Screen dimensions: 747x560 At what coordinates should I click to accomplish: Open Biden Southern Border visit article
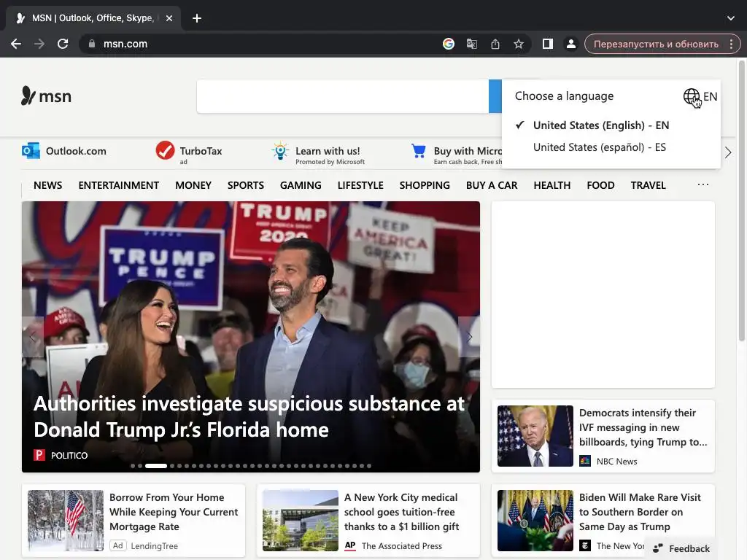pyautogui.click(x=640, y=512)
